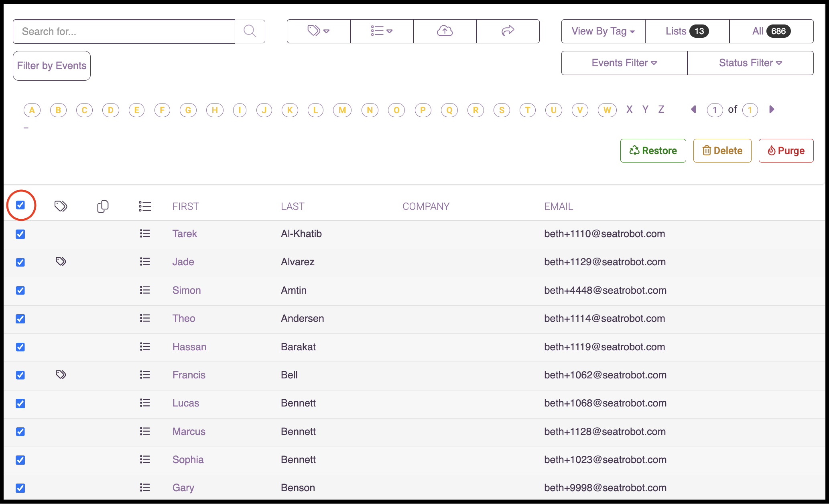Filter contacts by letter A
The width and height of the screenshot is (829, 504).
tap(32, 110)
